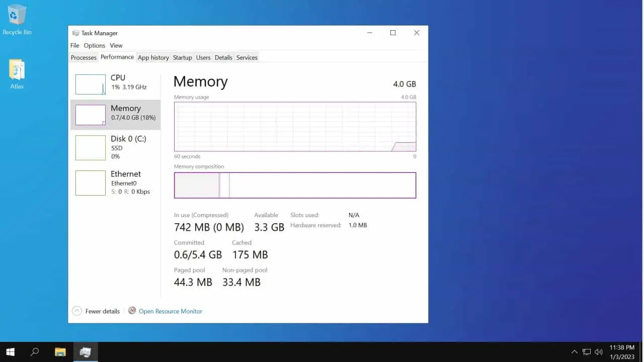Open the Services tab

coord(247,57)
